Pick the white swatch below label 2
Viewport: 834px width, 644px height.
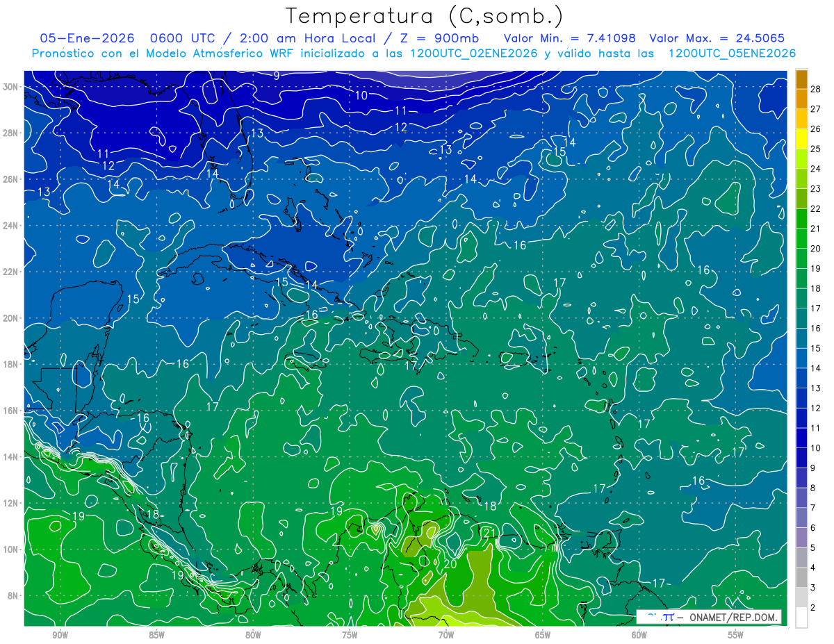(801, 618)
